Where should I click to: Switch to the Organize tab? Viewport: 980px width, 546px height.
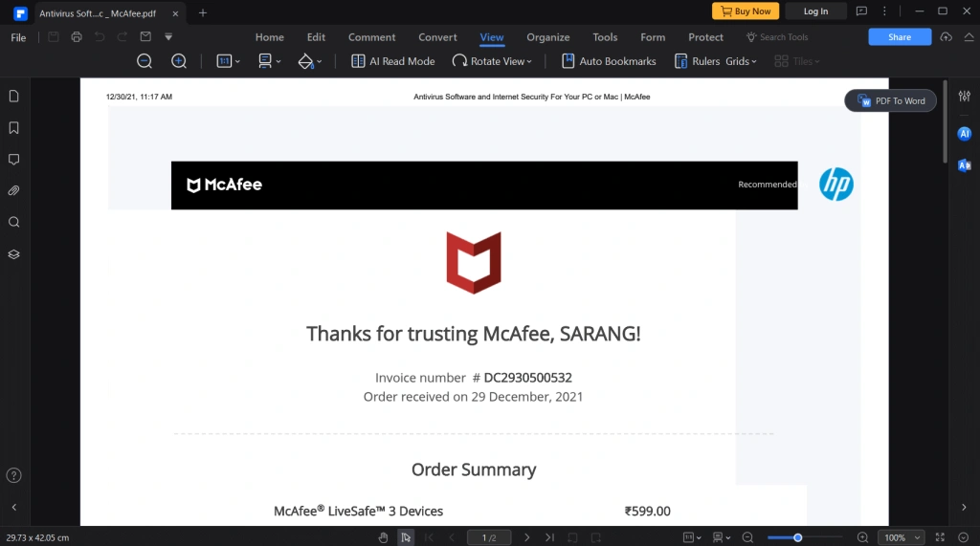point(548,37)
